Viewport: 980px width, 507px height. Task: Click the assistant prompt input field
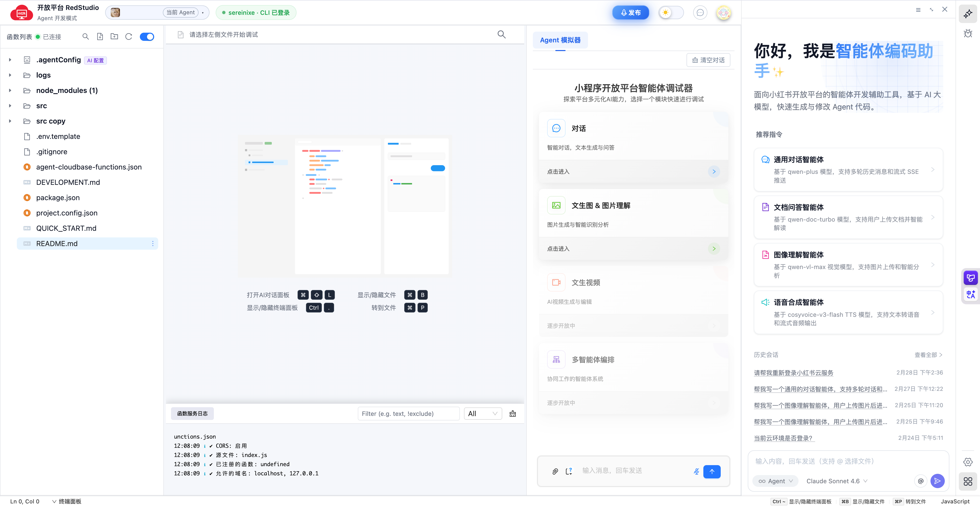point(848,461)
